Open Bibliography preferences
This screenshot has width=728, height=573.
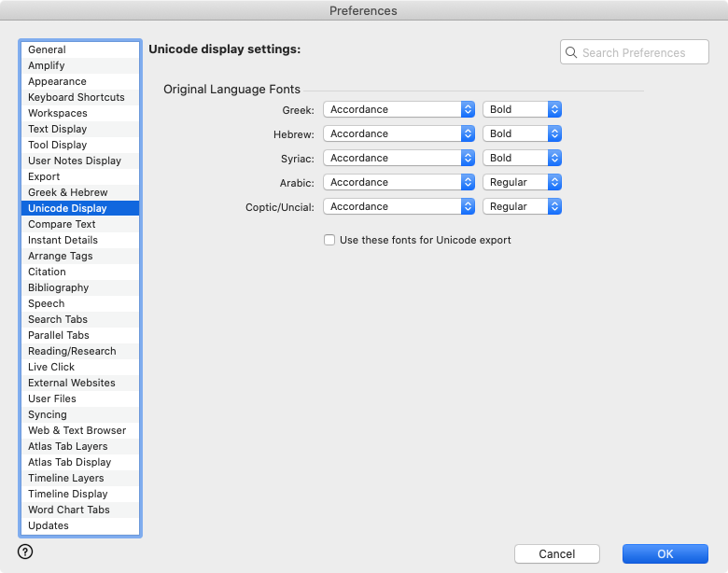point(58,287)
